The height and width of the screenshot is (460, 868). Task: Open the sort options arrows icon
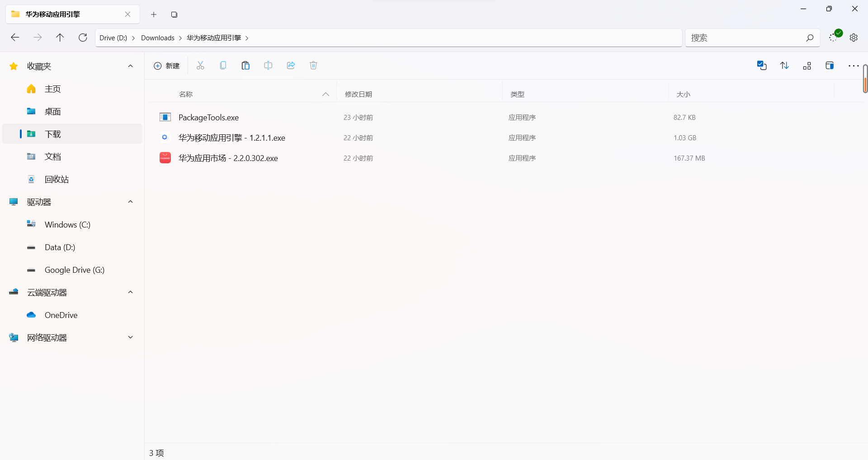coord(784,66)
